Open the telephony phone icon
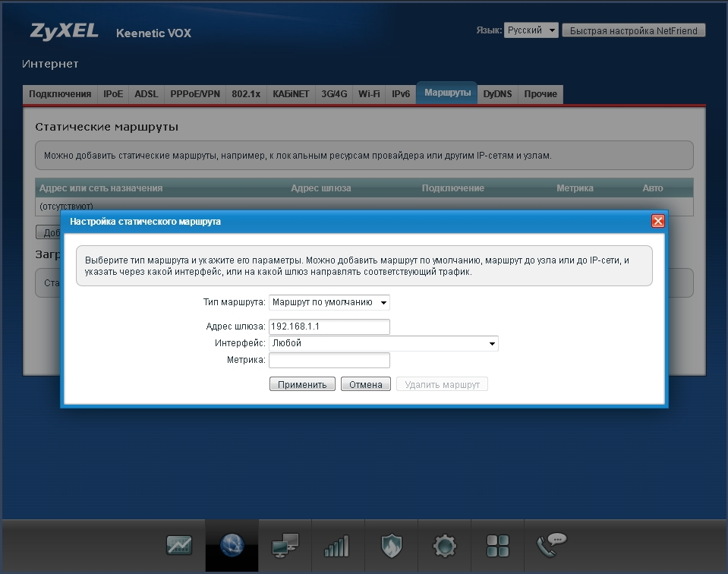Image resolution: width=728 pixels, height=574 pixels. 551,544
